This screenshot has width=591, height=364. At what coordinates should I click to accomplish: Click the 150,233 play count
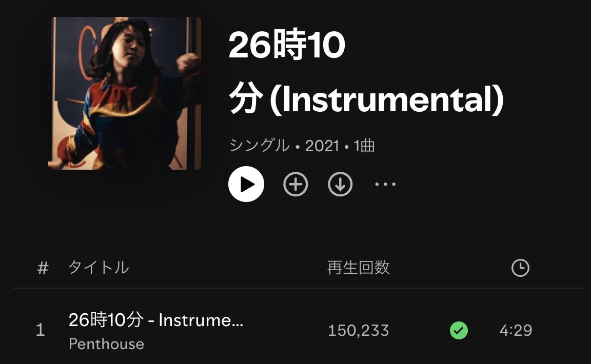[359, 331]
